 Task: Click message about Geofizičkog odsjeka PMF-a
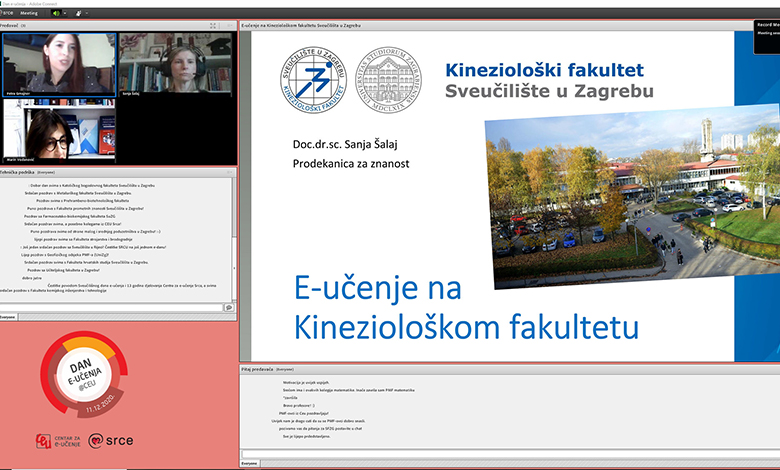click(x=65, y=255)
